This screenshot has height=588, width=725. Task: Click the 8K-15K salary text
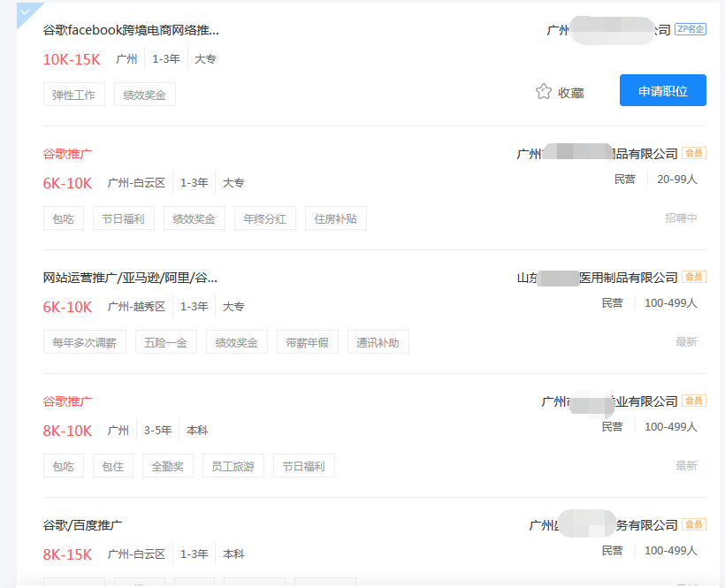coord(67,554)
